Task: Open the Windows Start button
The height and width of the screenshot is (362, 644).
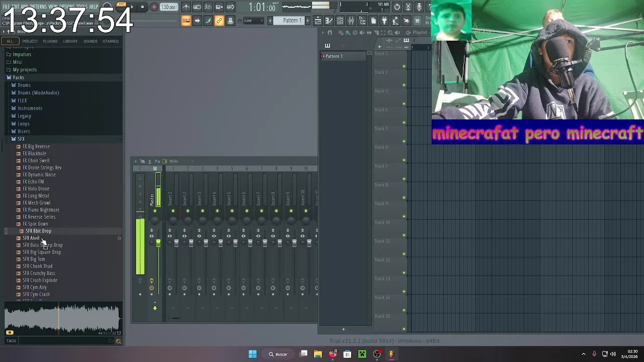Action: click(253, 354)
